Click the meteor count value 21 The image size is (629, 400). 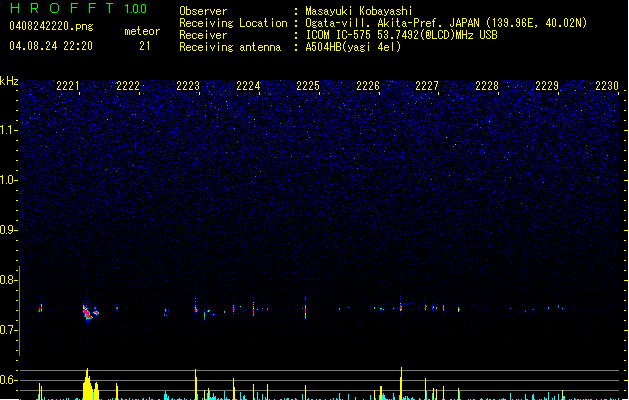click(145, 46)
